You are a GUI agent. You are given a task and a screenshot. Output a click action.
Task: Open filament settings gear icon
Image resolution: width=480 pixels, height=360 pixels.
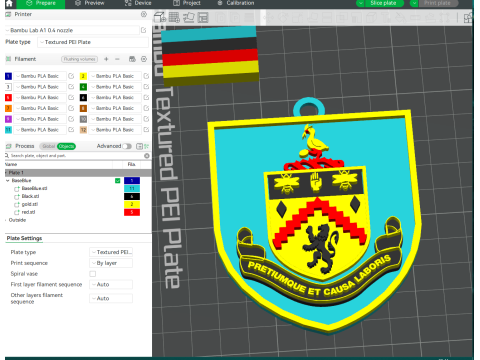coord(144,59)
